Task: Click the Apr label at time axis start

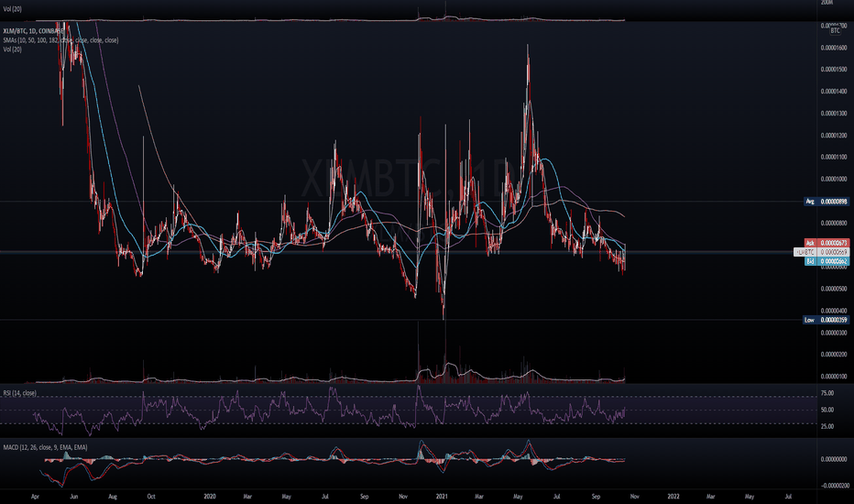Action: [x=36, y=497]
